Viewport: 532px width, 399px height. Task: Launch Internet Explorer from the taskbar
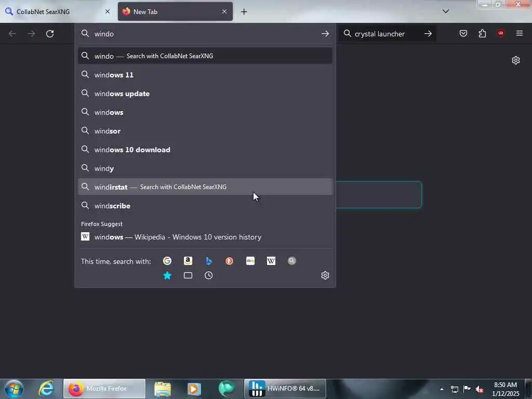46,389
